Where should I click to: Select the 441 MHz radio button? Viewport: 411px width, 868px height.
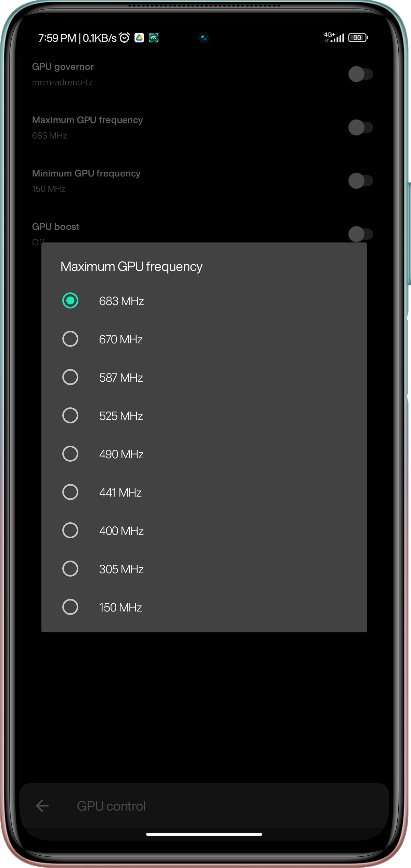click(x=204, y=492)
